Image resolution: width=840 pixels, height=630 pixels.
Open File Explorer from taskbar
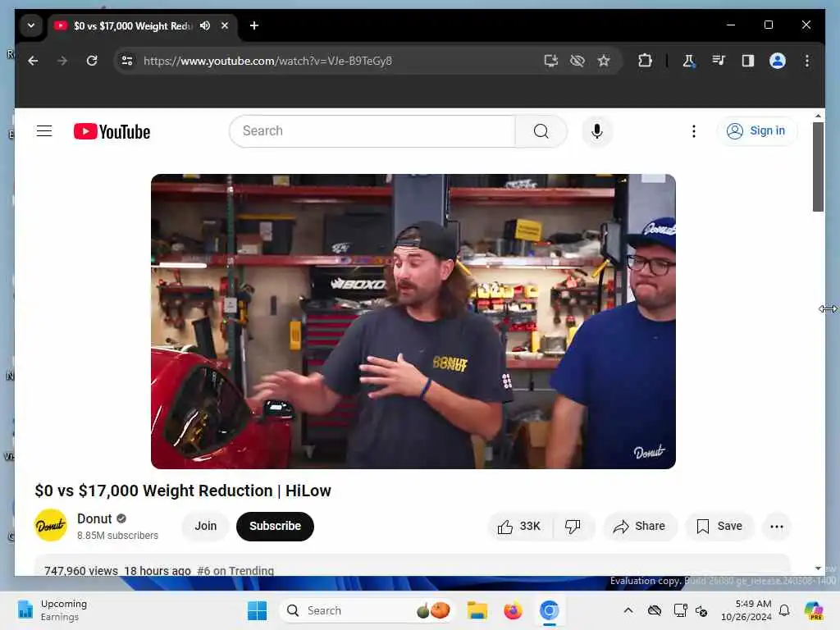477,610
